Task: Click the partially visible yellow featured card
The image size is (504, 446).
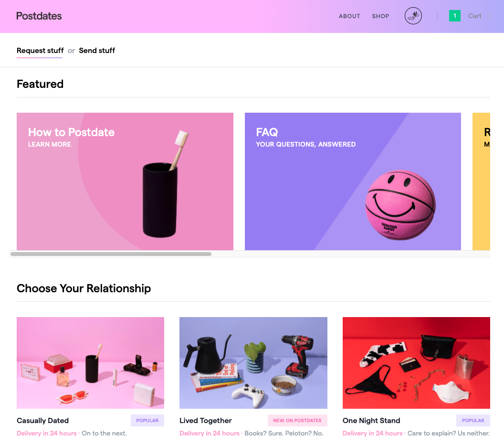Action: tap(481, 181)
